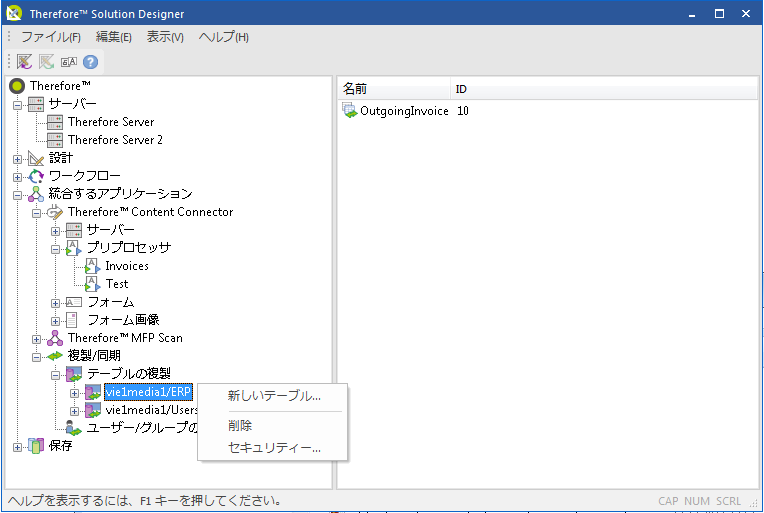Open the ファイル(F) menu
This screenshot has height=513, width=764.
click(x=51, y=37)
